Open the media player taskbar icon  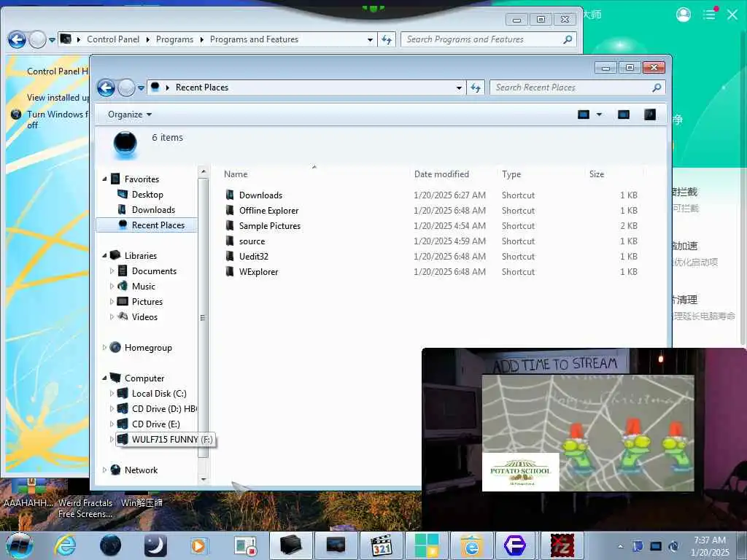click(x=198, y=545)
